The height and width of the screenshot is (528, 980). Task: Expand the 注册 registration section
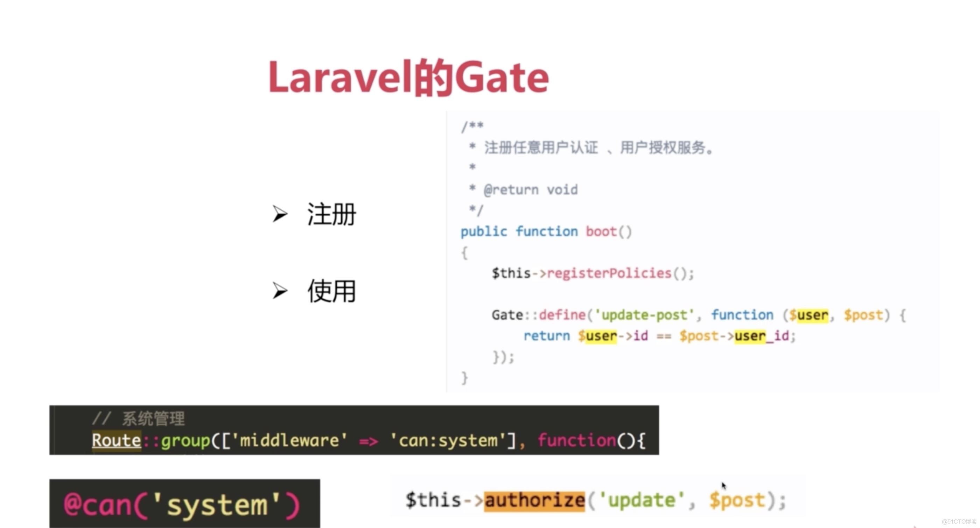tap(279, 213)
